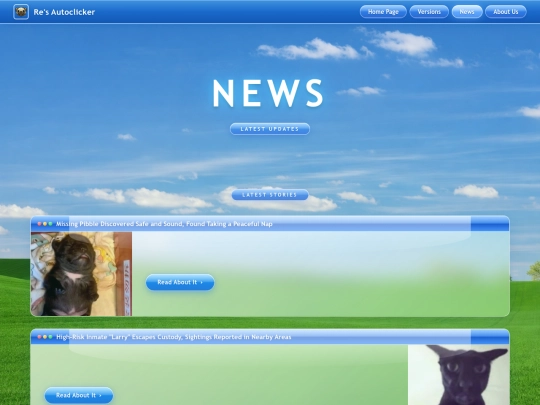Viewport: 540px width, 405px height.
Task: Jump to Latest Updates section
Action: [270, 129]
